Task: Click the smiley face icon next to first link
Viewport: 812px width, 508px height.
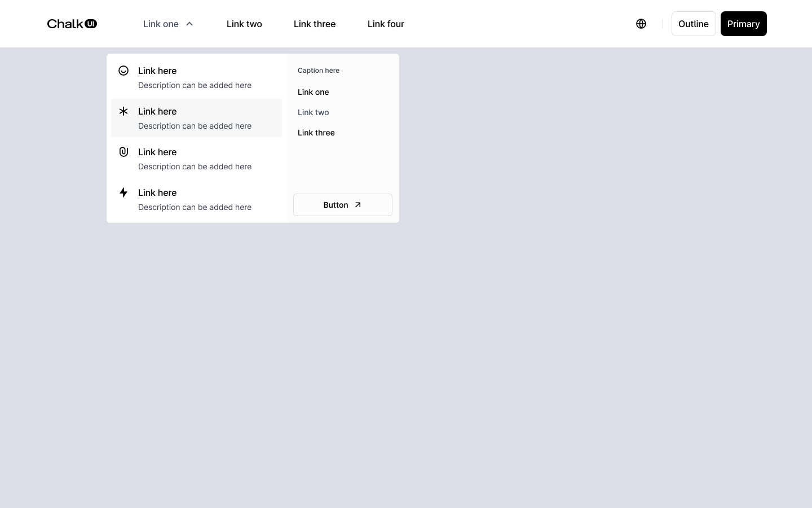Action: click(x=123, y=71)
